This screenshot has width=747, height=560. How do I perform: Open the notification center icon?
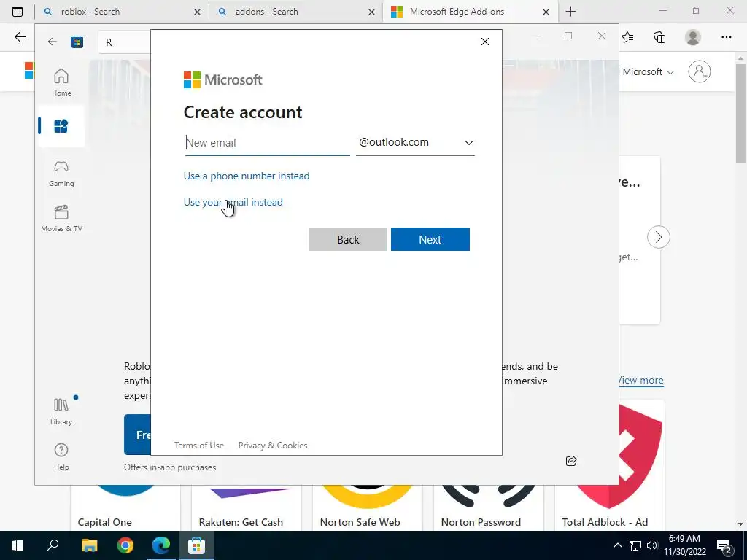pos(724,545)
